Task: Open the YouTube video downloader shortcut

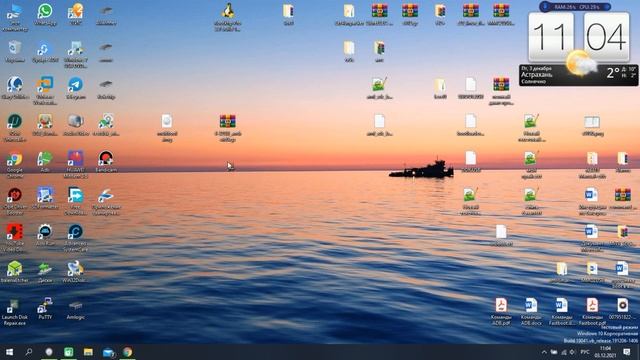Action: point(15,238)
